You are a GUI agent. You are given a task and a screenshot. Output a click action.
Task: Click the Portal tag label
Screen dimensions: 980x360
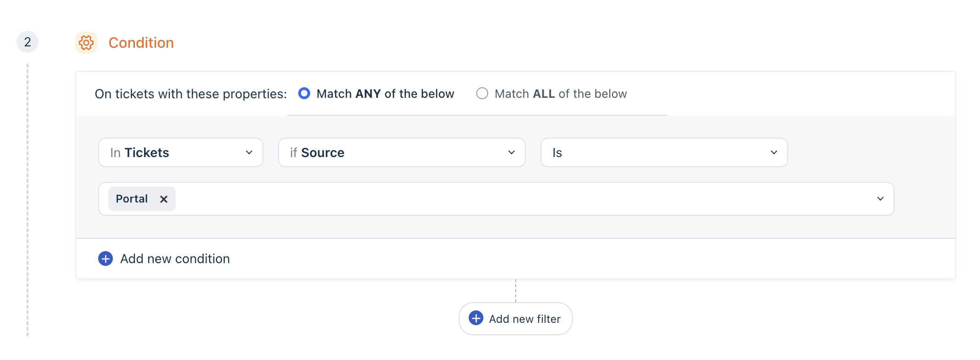pyautogui.click(x=132, y=199)
